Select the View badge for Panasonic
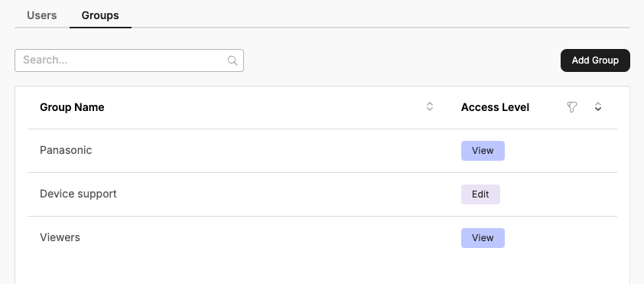The image size is (644, 284). 483,151
